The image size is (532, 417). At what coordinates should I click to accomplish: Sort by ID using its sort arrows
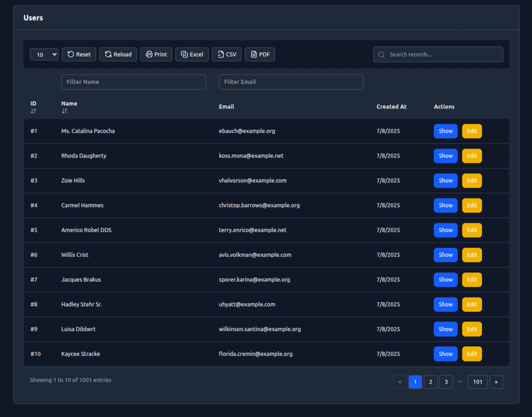tap(33, 111)
